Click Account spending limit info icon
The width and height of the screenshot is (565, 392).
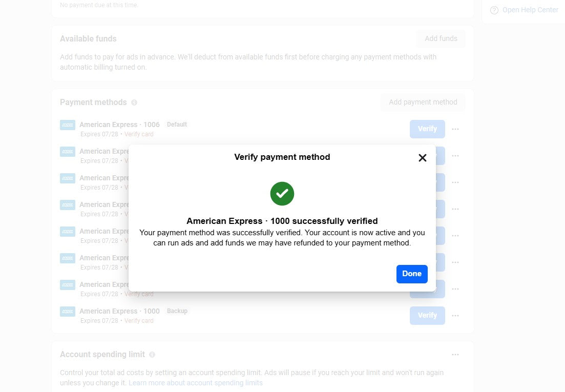152,355
